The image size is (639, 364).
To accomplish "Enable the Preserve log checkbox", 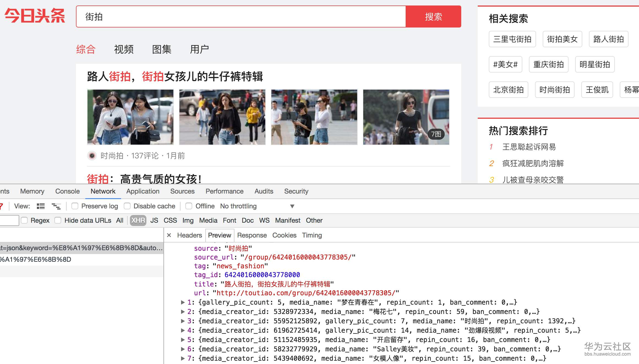I will coord(75,206).
